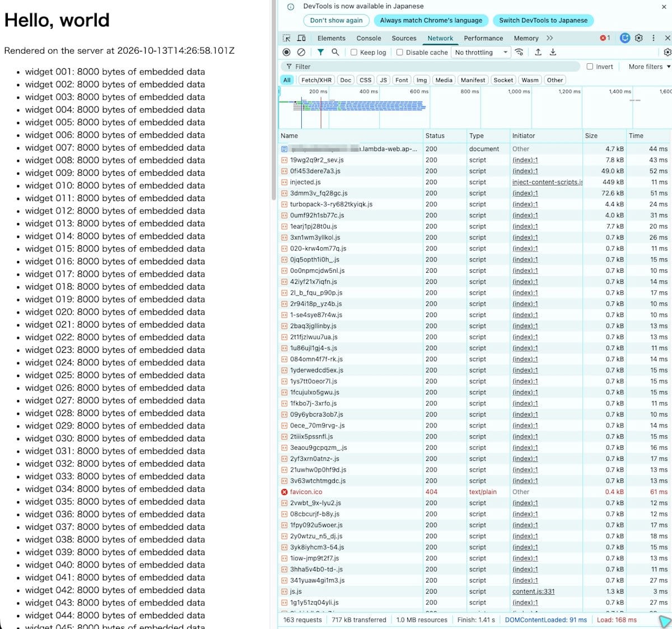Select the inspect element picker icon
The width and height of the screenshot is (672, 629).
[287, 38]
